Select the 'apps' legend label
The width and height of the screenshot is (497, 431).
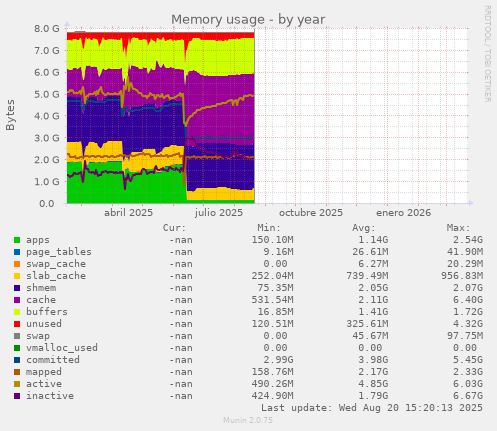[x=38, y=240]
